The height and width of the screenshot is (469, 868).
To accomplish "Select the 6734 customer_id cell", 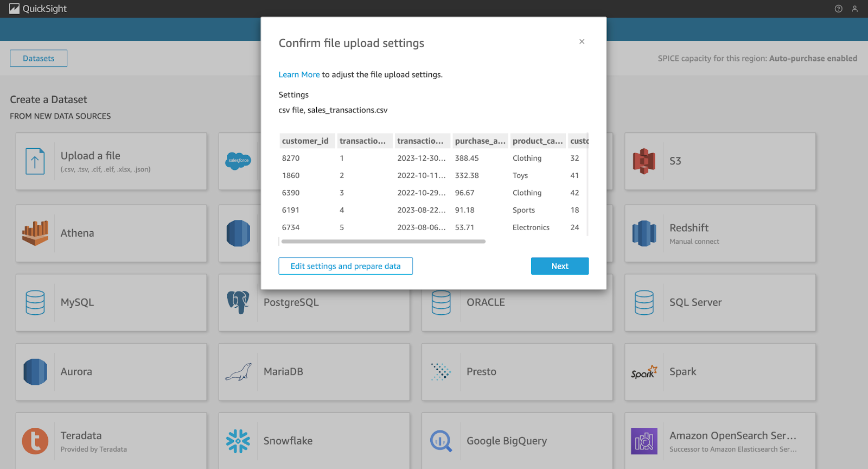I will [291, 228].
